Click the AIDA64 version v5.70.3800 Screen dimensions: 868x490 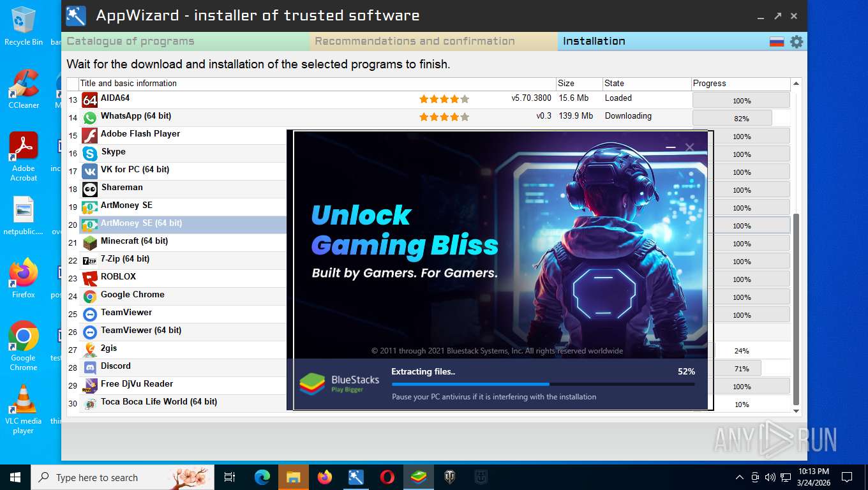point(531,98)
